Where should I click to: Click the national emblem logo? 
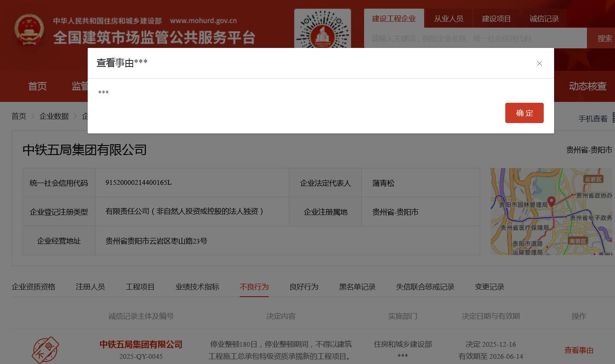[29, 30]
